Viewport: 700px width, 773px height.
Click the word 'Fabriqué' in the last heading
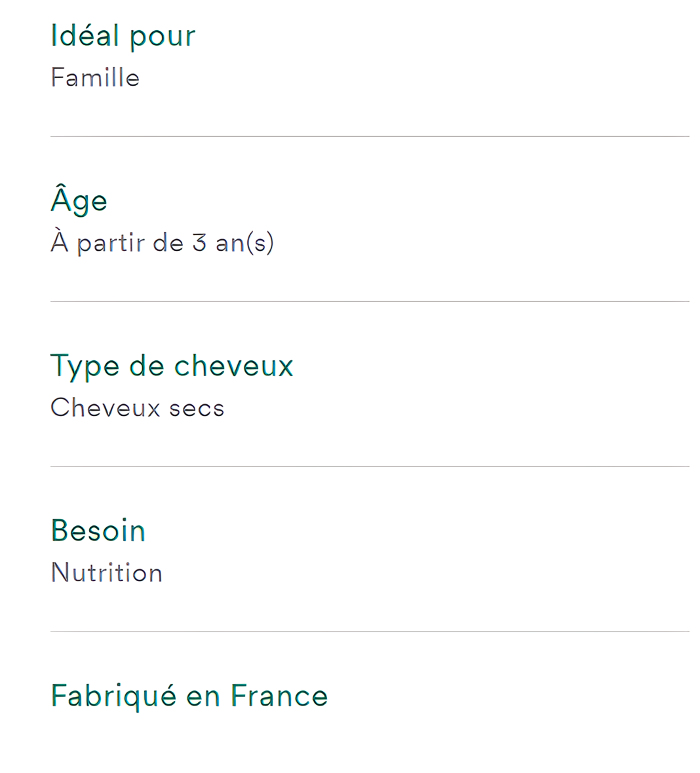113,696
